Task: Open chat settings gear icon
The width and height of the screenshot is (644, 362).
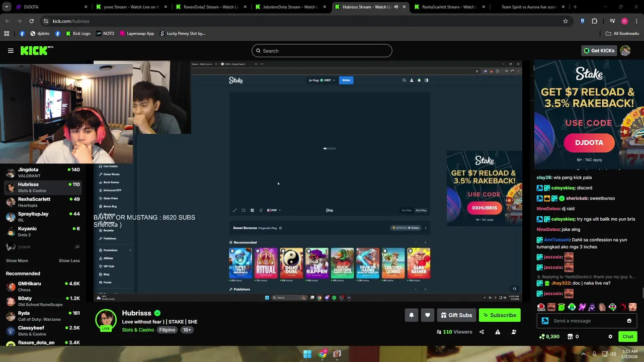Action: (x=610, y=336)
